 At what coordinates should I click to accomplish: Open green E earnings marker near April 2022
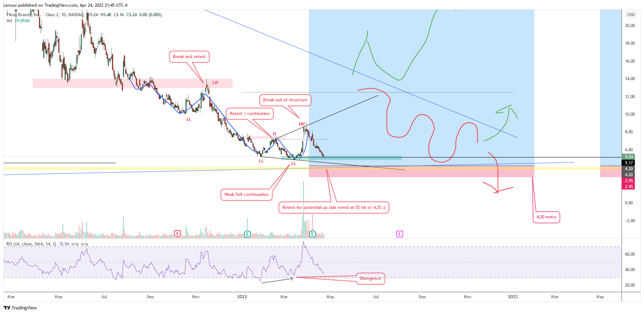pyautogui.click(x=312, y=233)
